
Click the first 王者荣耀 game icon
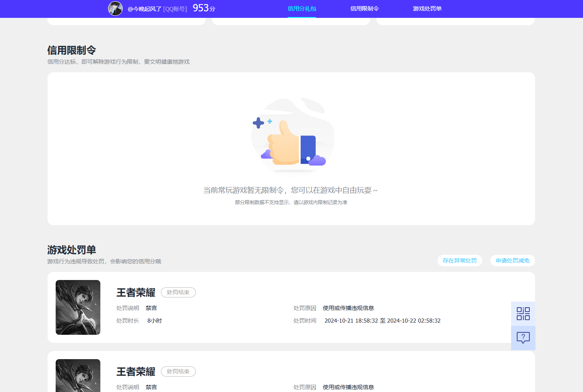tap(78, 307)
